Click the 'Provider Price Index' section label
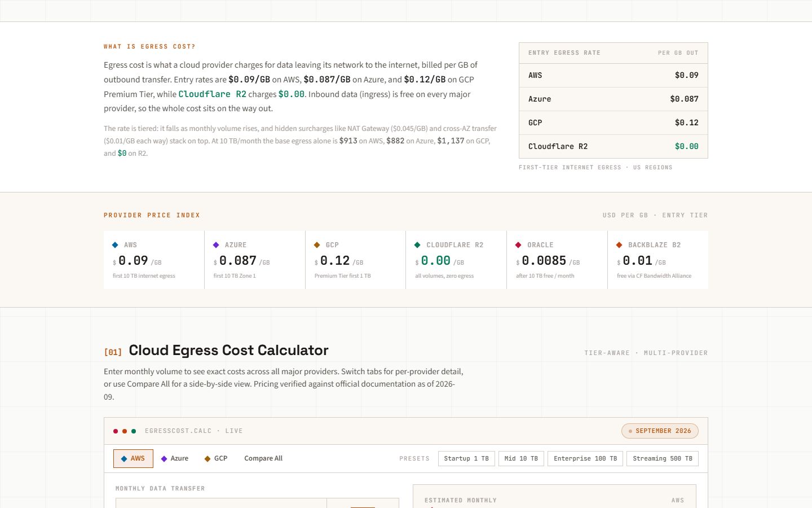812x508 pixels. tap(152, 216)
